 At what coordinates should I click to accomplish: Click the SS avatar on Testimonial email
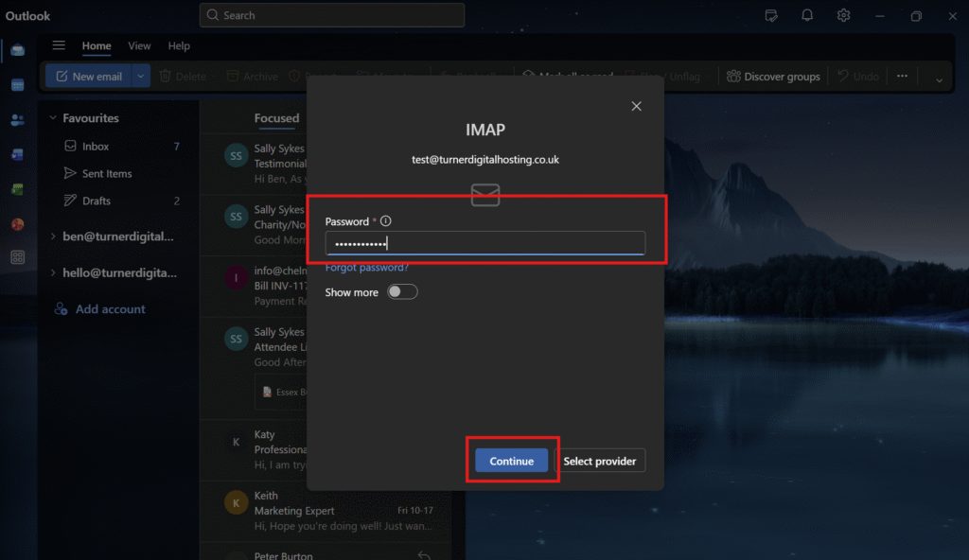tap(236, 155)
